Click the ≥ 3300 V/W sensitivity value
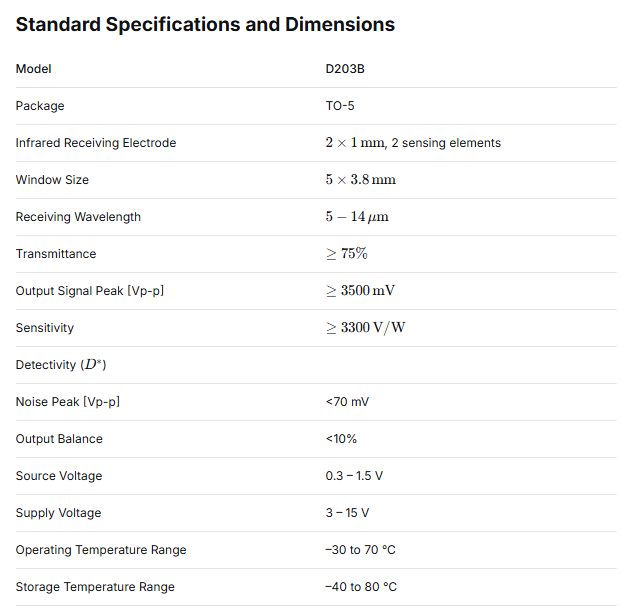This screenshot has width=620, height=606. 365,328
